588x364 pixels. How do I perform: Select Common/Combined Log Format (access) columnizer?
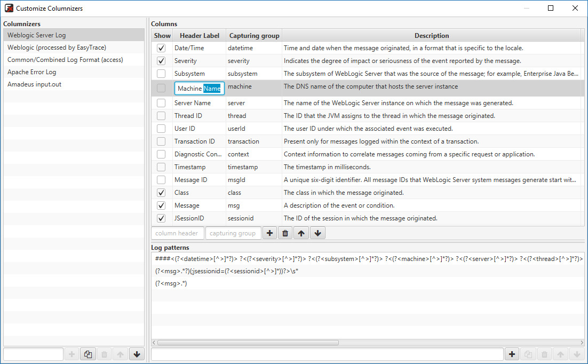pos(74,60)
